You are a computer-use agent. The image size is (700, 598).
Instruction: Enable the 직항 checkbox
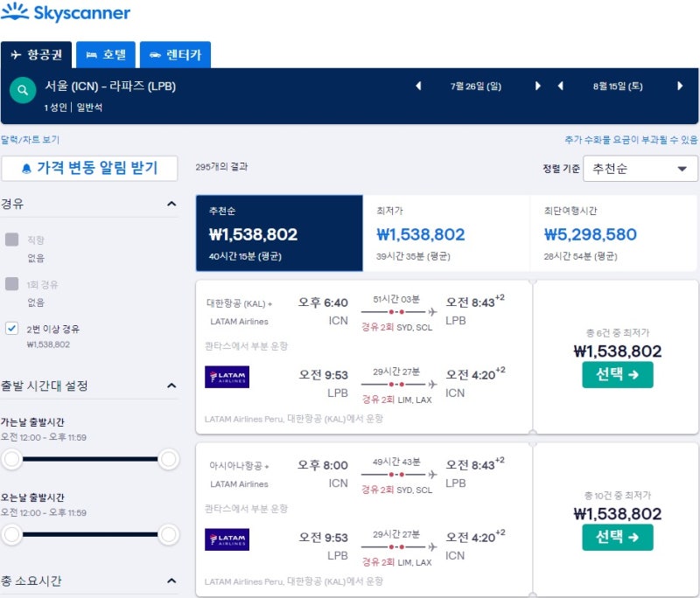10,239
